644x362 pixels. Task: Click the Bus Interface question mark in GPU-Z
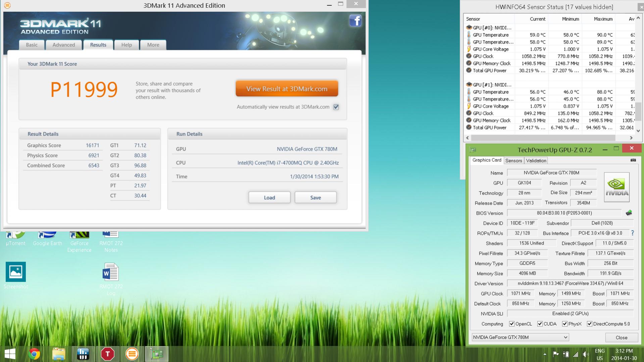point(633,233)
